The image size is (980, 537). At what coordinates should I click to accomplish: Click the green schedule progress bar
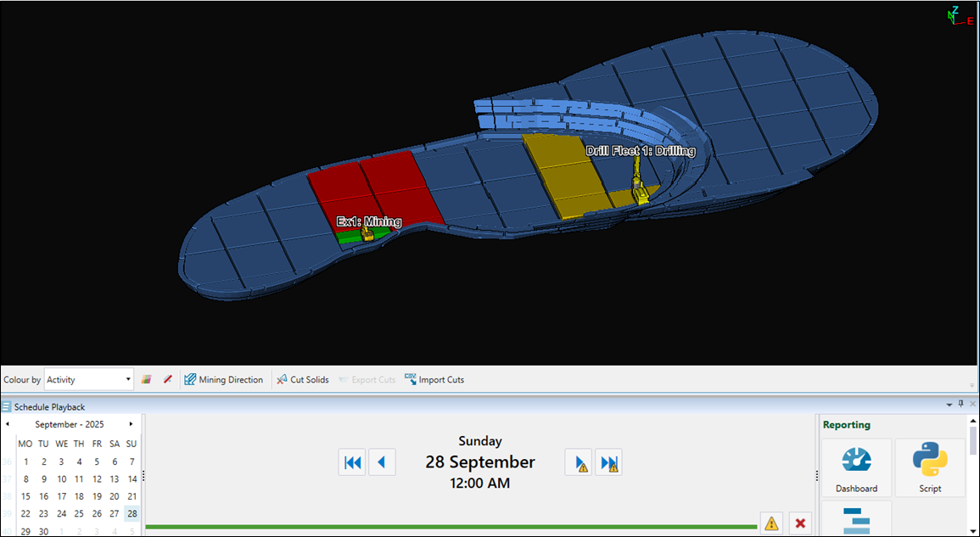[x=451, y=527]
